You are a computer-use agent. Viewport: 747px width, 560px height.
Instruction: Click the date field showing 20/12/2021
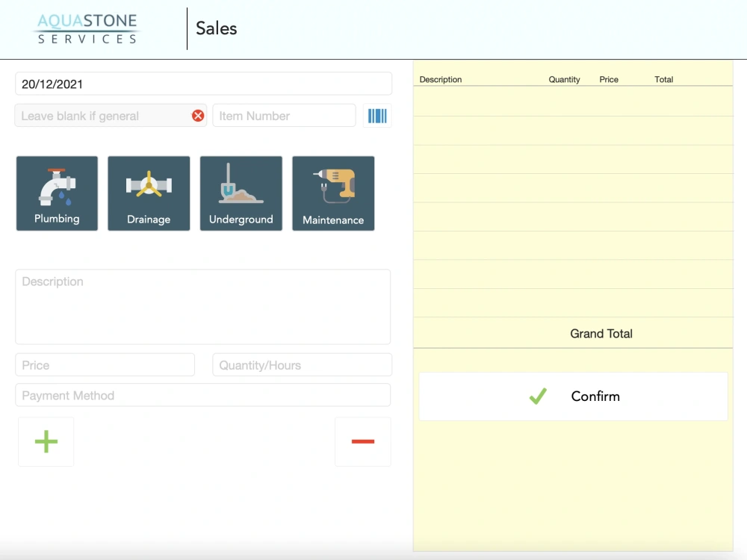[x=203, y=83]
